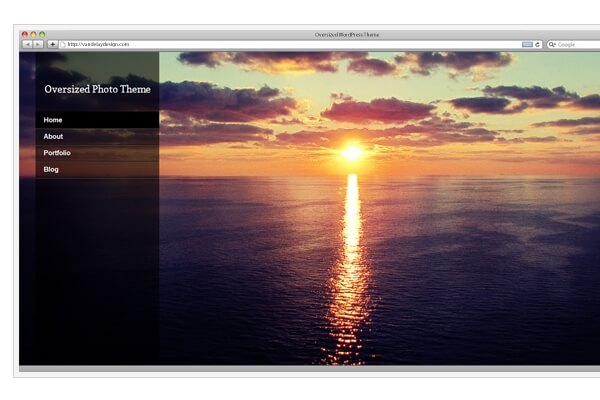
Task: Click the RSS/reader badge in address bar
Action: [x=527, y=44]
